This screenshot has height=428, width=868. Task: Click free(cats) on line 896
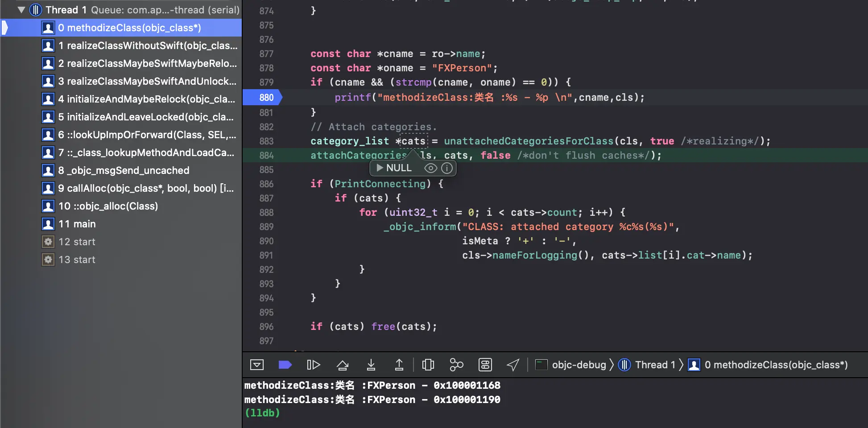coord(401,326)
